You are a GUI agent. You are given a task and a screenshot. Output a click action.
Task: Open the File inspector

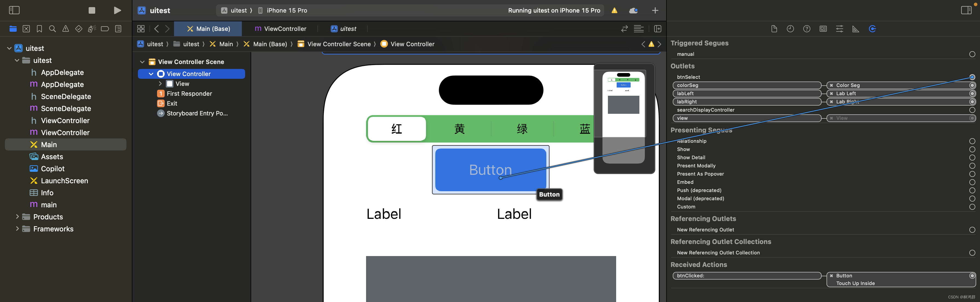click(774, 29)
